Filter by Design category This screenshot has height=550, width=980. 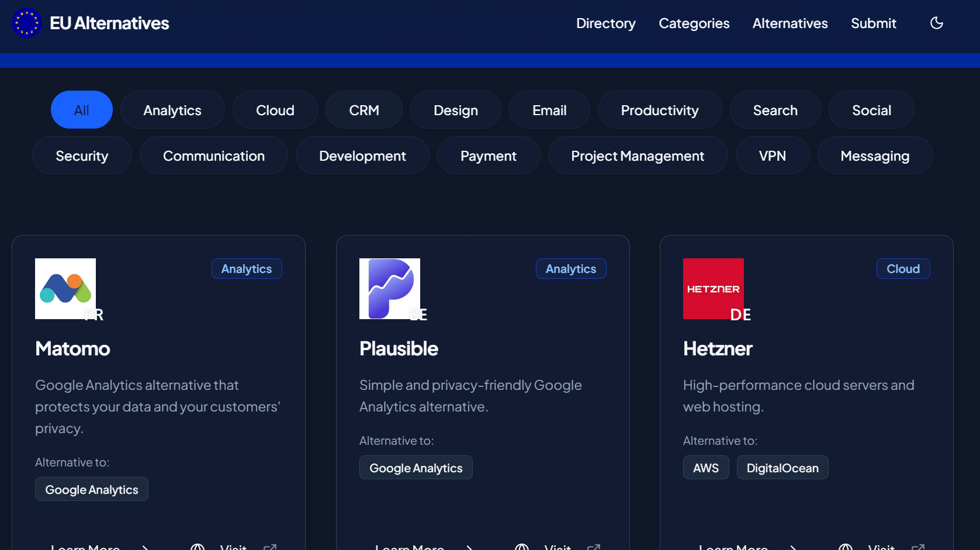[456, 110]
